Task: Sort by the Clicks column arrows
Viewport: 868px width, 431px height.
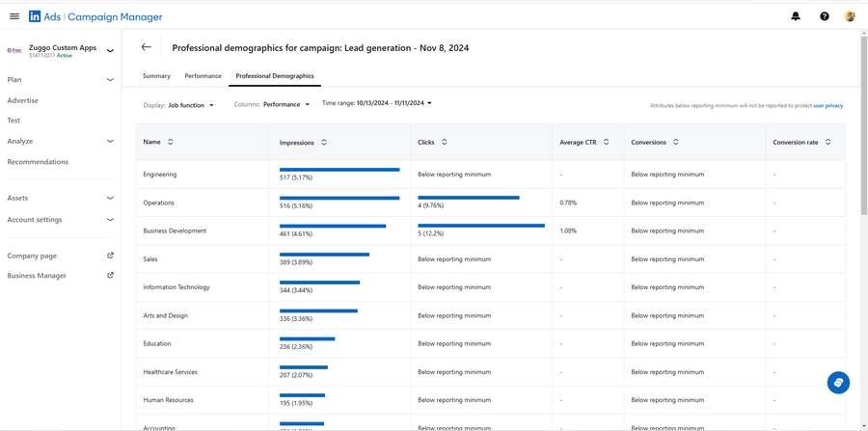Action: 444,142
